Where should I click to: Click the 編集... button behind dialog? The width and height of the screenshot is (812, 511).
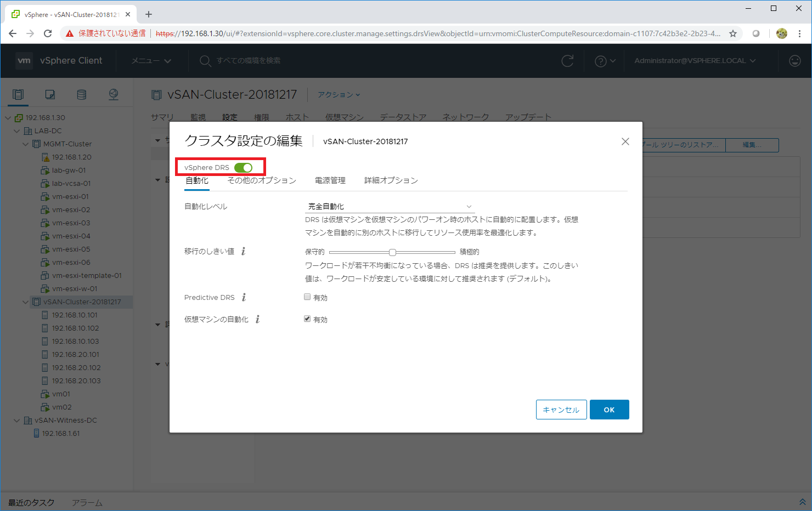click(x=752, y=145)
